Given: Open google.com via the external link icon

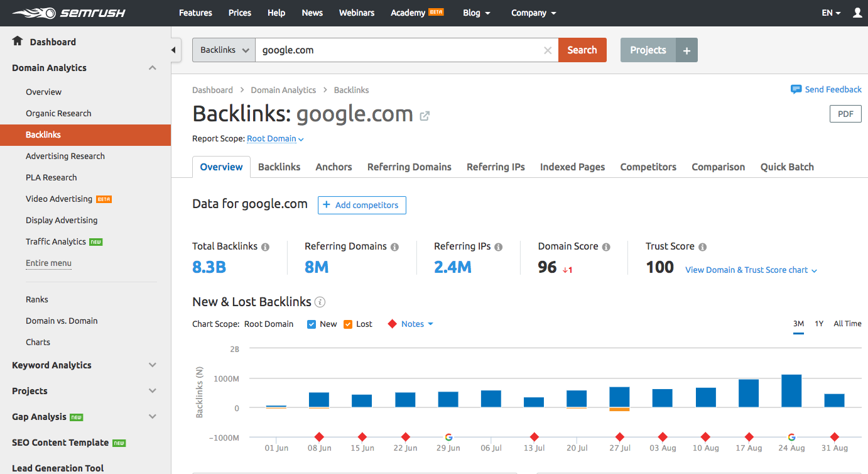Looking at the screenshot, I should [x=425, y=116].
